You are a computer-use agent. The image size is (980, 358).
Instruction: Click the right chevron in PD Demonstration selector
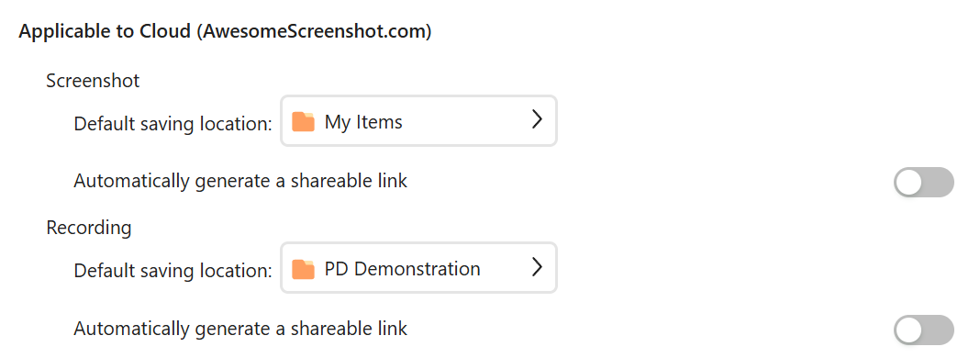pos(536,267)
